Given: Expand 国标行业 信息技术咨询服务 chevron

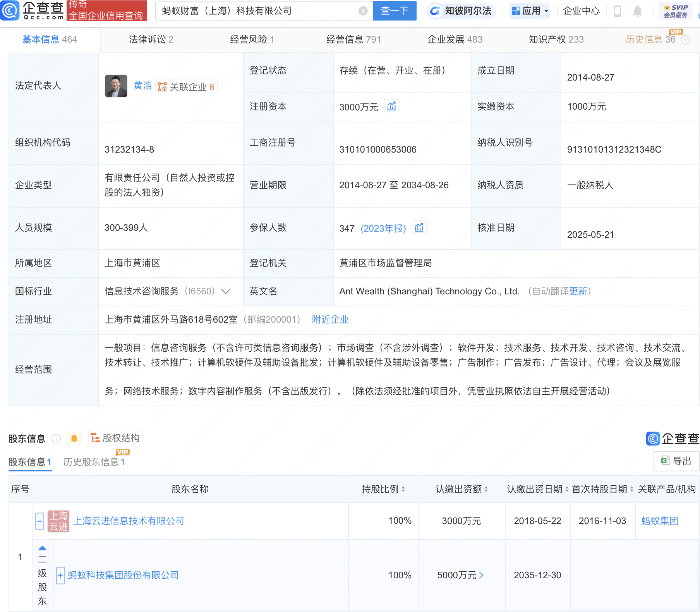Looking at the screenshot, I should click(226, 291).
